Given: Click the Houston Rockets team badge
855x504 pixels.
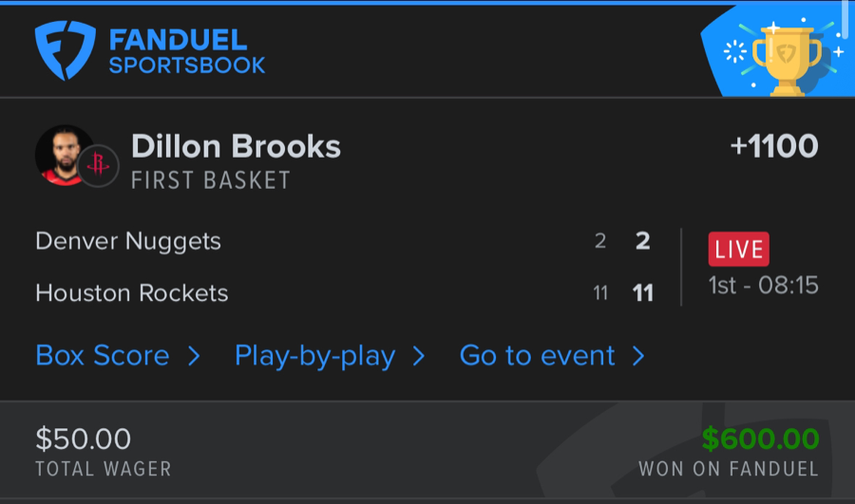Looking at the screenshot, I should click(97, 165).
